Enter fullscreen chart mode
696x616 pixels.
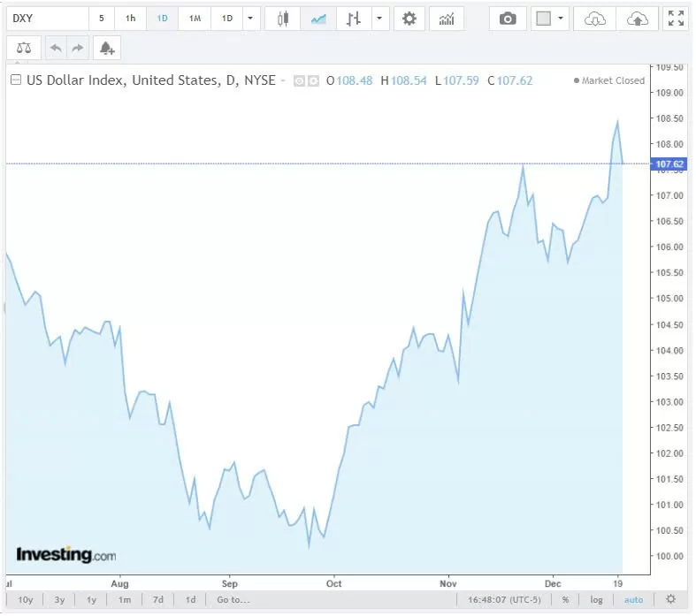point(676,19)
